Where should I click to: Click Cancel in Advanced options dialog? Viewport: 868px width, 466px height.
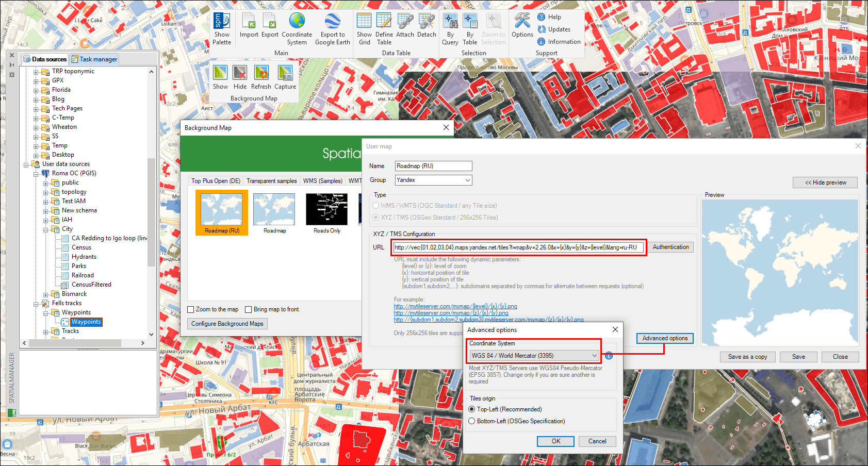tap(597, 441)
